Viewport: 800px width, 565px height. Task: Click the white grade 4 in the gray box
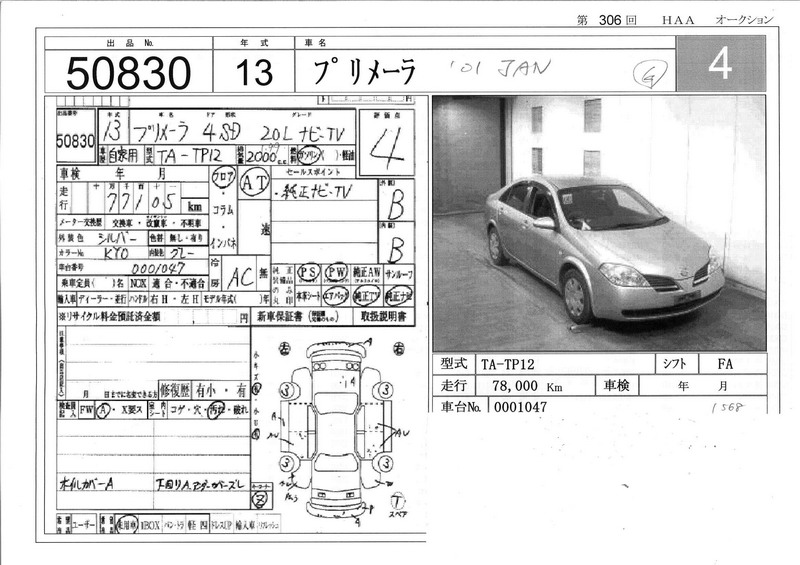click(x=720, y=64)
